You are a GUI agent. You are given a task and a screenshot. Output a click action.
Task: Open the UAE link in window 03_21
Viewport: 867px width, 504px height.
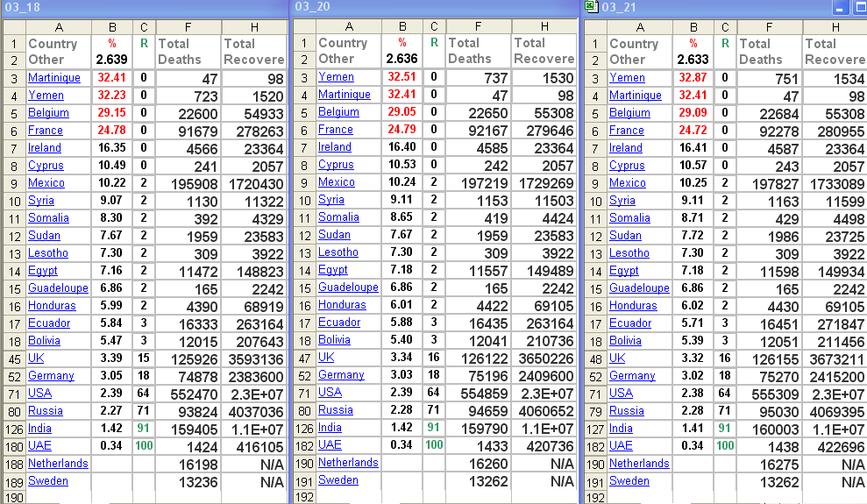pos(621,445)
